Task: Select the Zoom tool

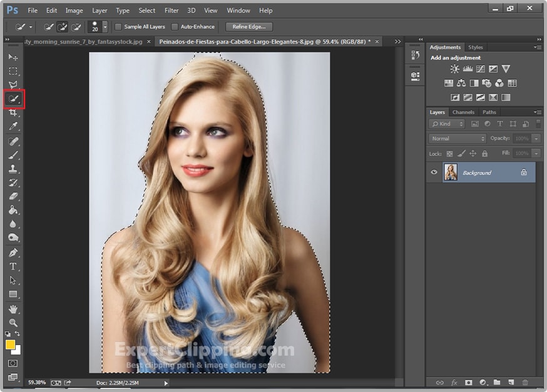Action: 13,323
